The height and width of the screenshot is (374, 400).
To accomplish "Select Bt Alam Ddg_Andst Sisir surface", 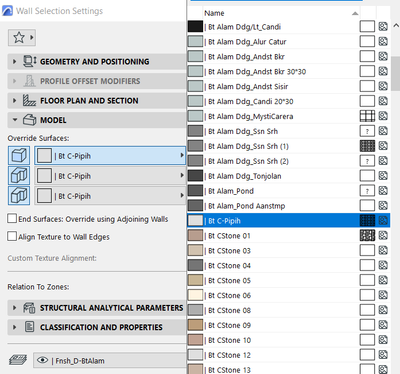I will 288,86.
